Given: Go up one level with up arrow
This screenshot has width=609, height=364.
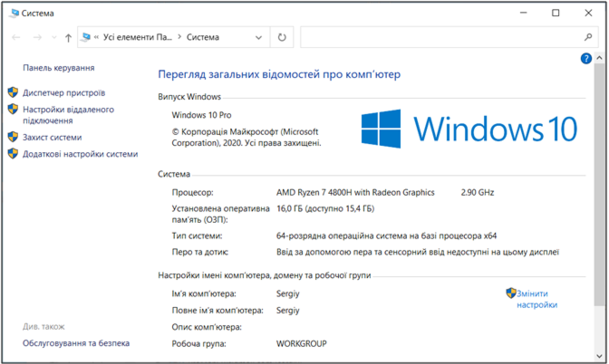Looking at the screenshot, I should tap(68, 38).
